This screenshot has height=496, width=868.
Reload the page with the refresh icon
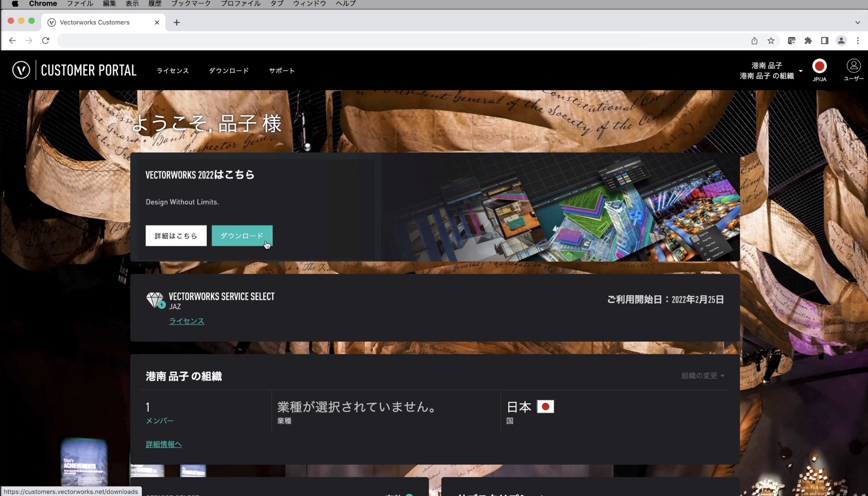[x=45, y=41]
